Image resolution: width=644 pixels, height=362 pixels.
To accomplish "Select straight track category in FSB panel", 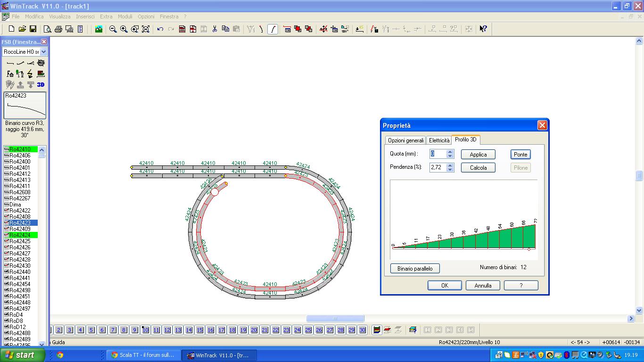I will [10, 63].
